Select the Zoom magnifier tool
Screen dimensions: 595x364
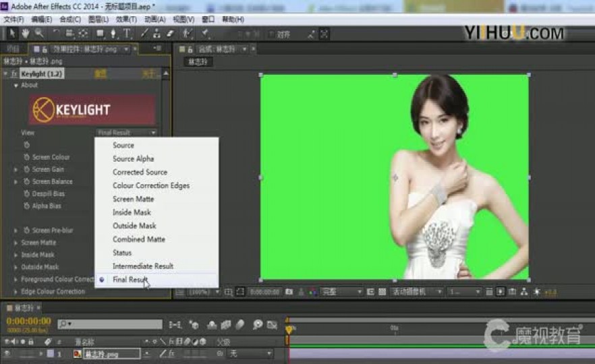click(x=38, y=34)
